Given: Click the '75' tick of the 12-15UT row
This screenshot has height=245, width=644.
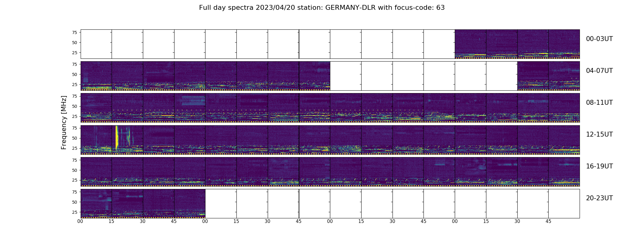Looking at the screenshot, I should click(x=75, y=128).
